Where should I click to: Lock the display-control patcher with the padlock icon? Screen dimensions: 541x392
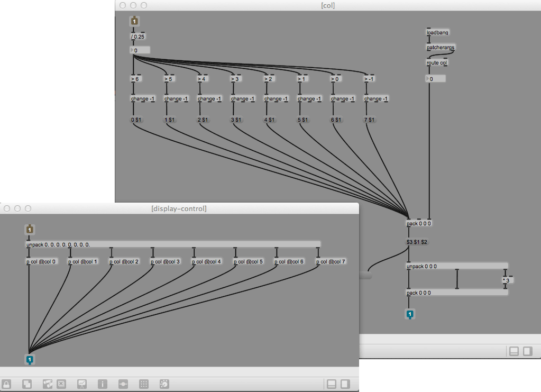tap(6, 384)
